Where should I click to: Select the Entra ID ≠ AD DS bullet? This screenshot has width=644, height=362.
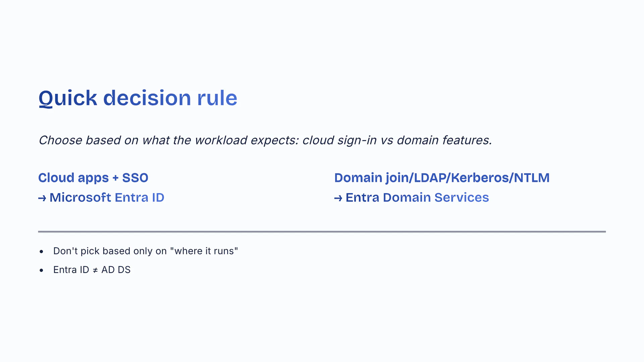[x=92, y=270]
